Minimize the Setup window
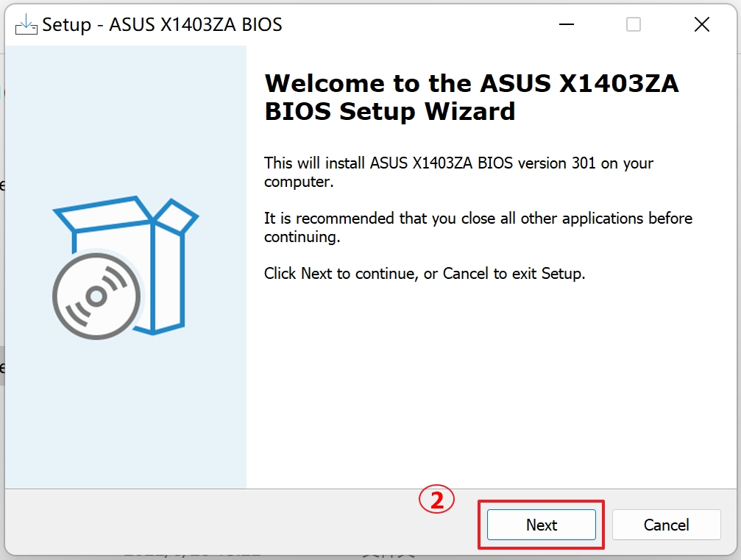This screenshot has width=741, height=560. [564, 24]
